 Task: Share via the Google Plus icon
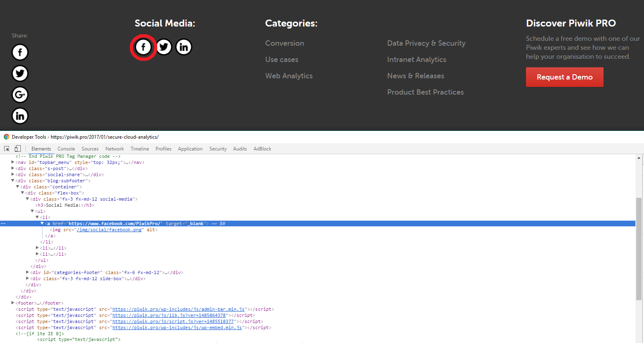20,95
